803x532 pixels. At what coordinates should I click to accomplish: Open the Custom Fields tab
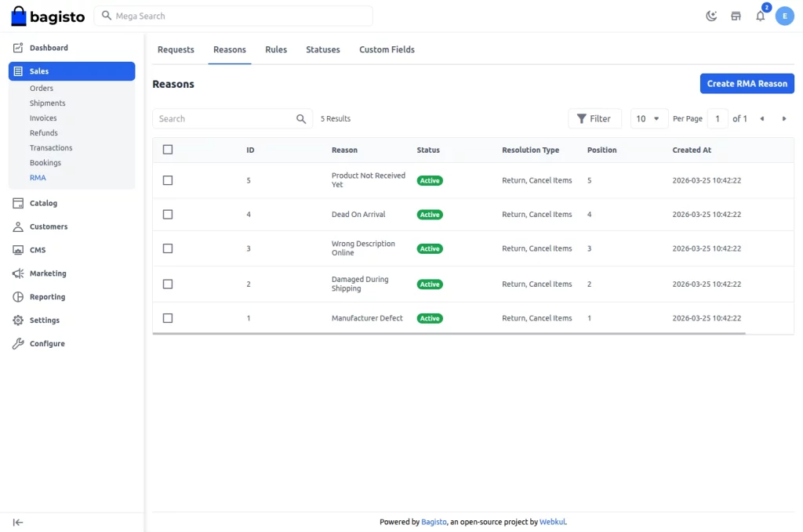point(387,49)
